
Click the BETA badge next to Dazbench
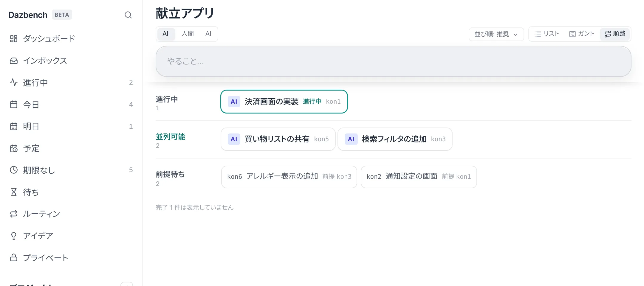(62, 15)
